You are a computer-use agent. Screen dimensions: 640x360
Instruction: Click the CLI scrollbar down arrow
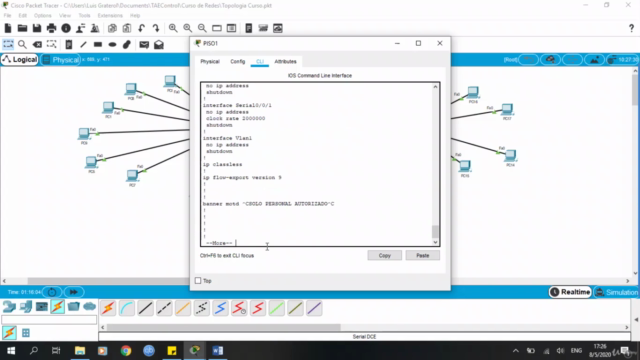[435, 242]
